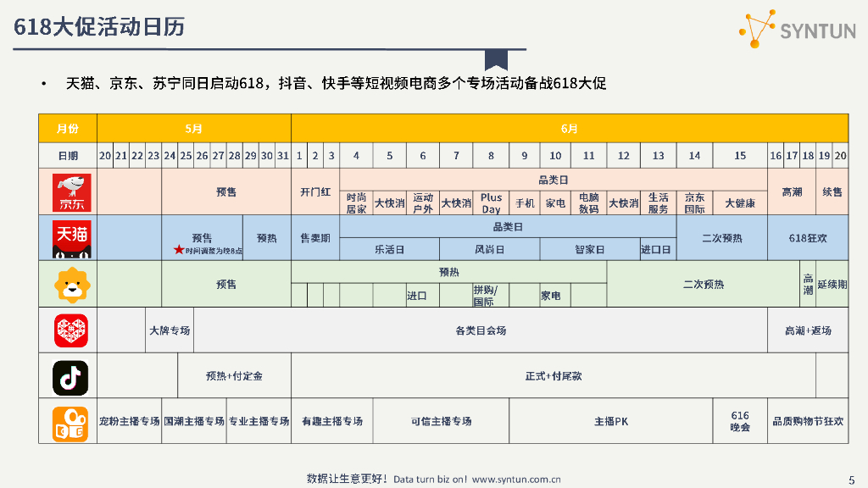Click the 家电 cell in the JD row
The width and height of the screenshot is (868, 488).
click(555, 203)
